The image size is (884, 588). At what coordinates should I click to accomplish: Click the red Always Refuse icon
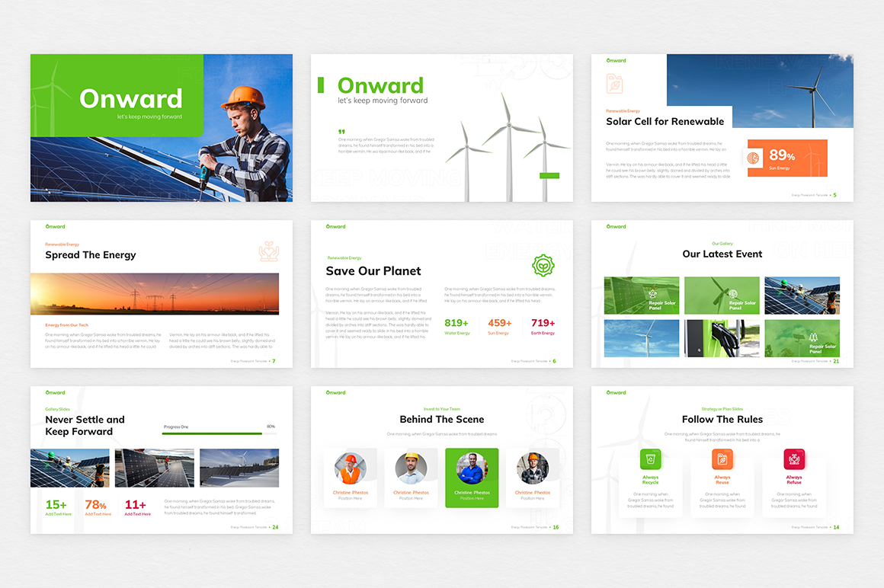(794, 459)
